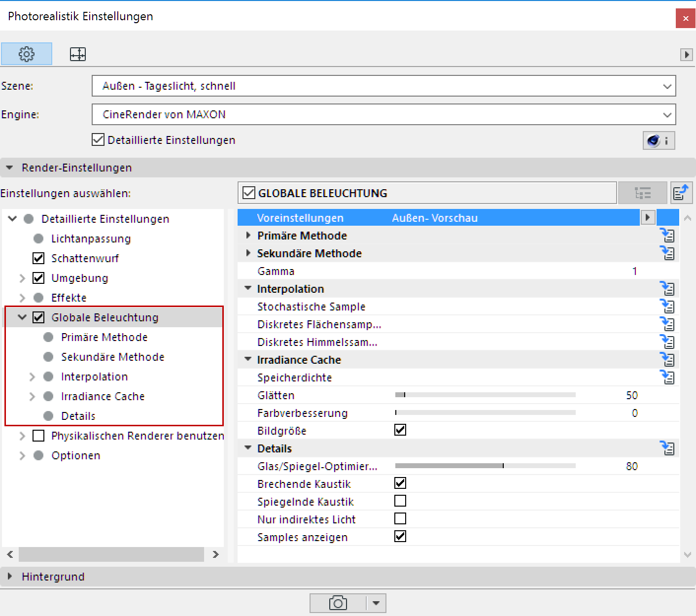Viewport: 696px width, 616px height.
Task: Switch to the size/dimensions tab icon
Action: (78, 54)
